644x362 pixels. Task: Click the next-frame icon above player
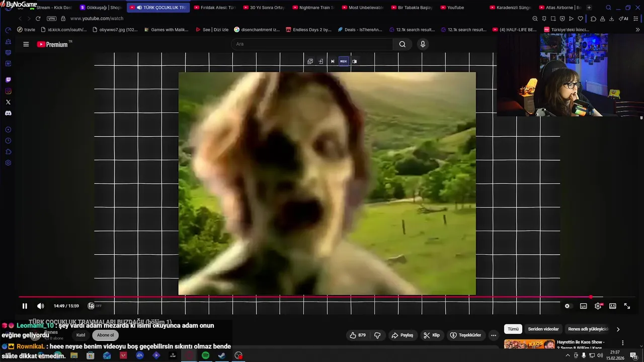point(333,61)
